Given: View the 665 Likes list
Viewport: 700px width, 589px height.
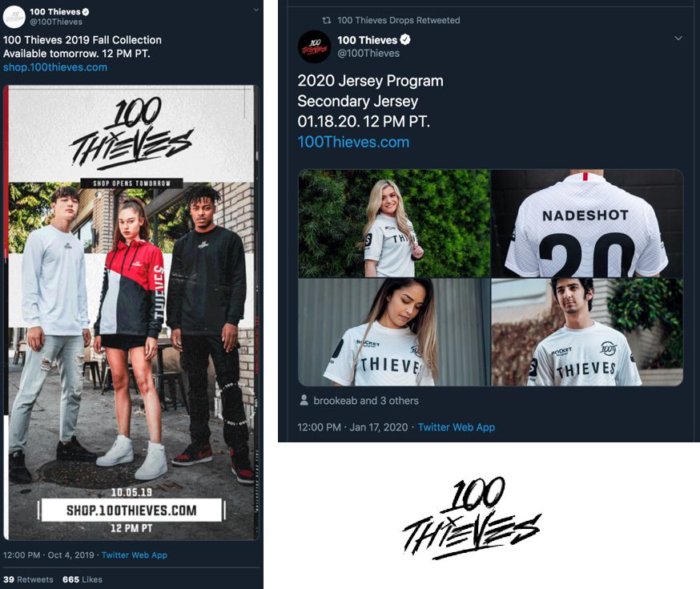Looking at the screenshot, I should (82, 579).
